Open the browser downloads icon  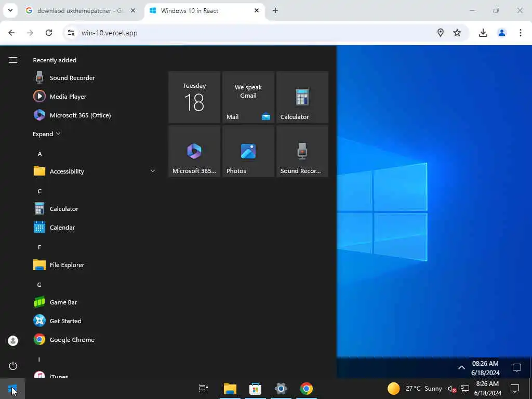(483, 33)
